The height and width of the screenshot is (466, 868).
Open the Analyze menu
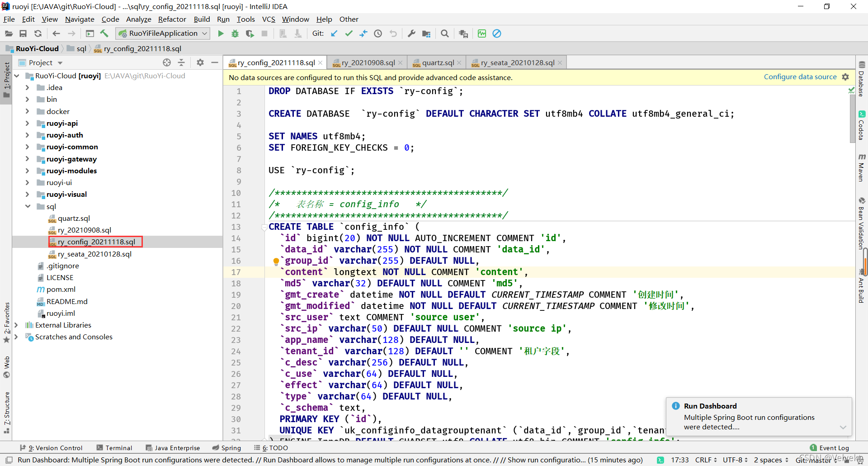pyautogui.click(x=138, y=19)
